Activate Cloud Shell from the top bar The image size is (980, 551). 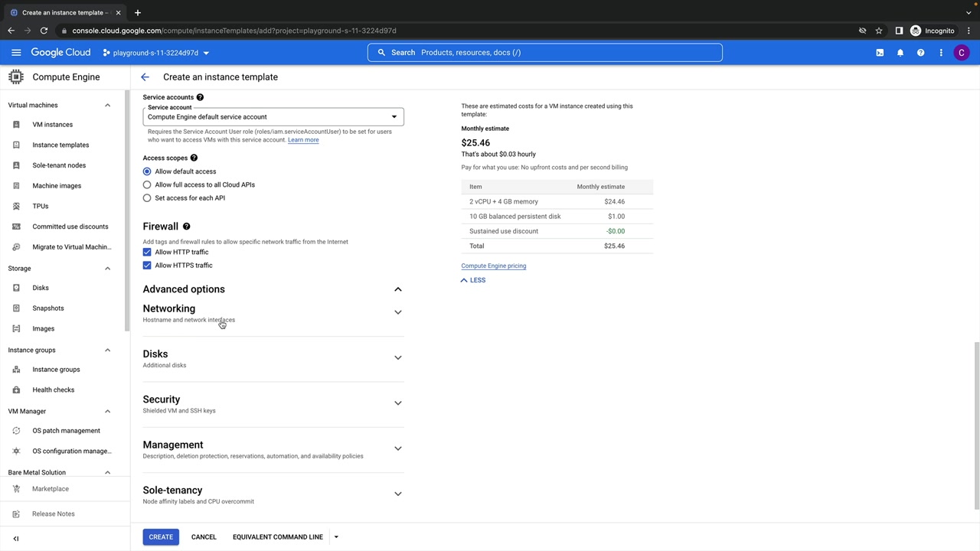[x=880, y=53]
